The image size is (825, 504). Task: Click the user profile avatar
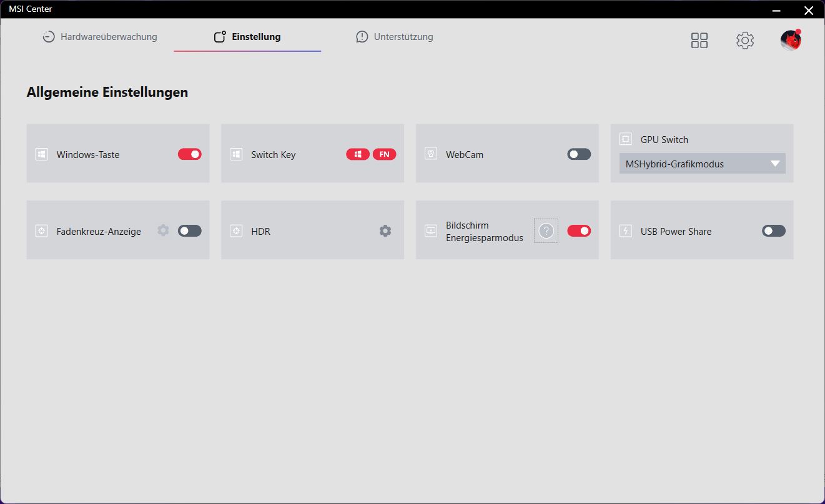pos(791,41)
